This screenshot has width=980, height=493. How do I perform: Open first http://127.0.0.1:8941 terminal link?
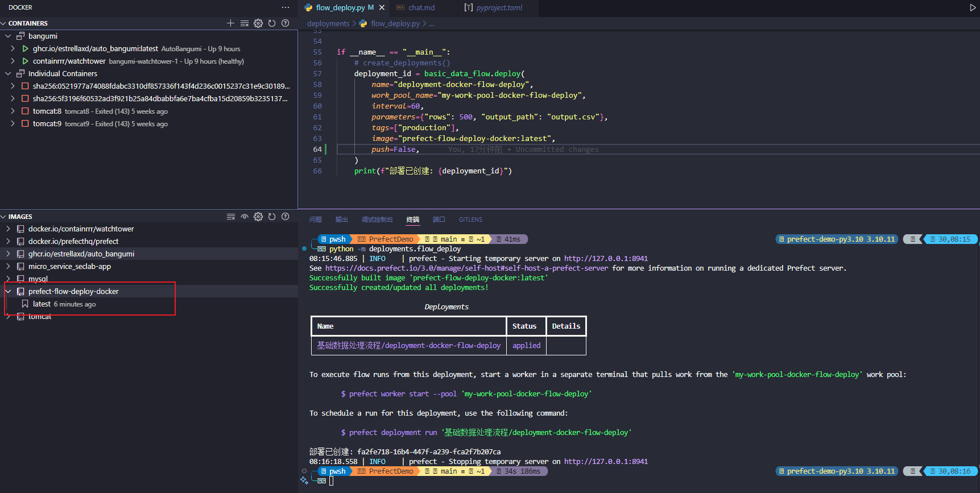[606, 259]
